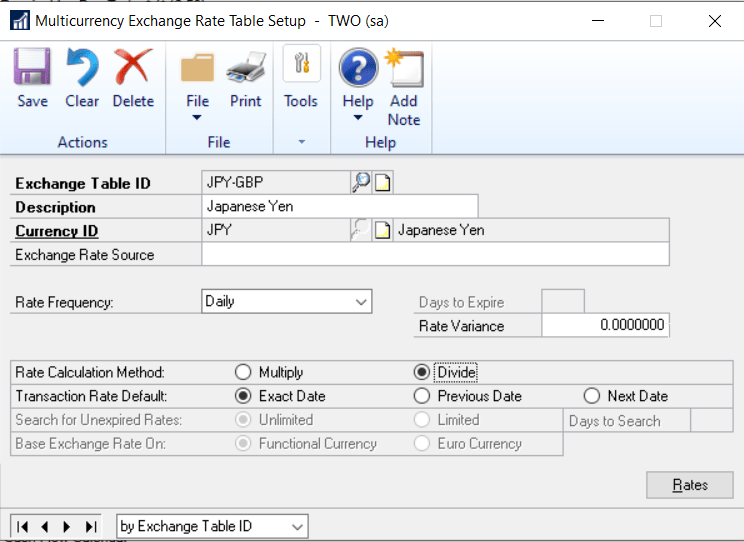Open the sort by Exchange Table ID dropdown
This screenshot has width=744, height=542.
pos(297,526)
